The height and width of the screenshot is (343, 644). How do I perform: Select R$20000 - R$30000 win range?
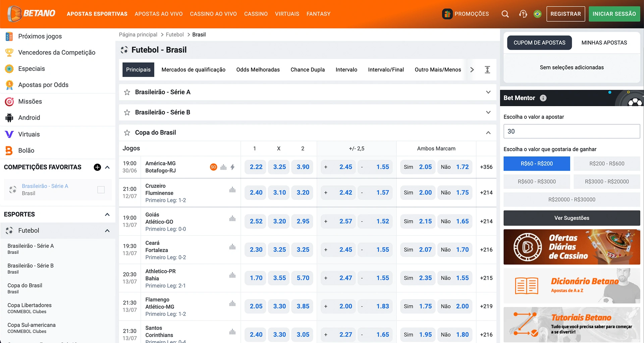point(572,200)
